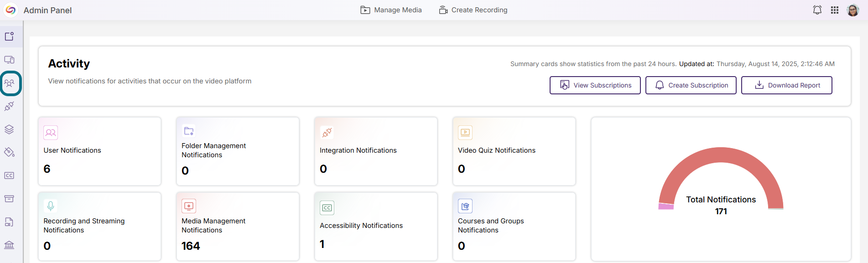Screen dimensions: 868x263
Task: Click the Activity heading
Action: tap(69, 64)
